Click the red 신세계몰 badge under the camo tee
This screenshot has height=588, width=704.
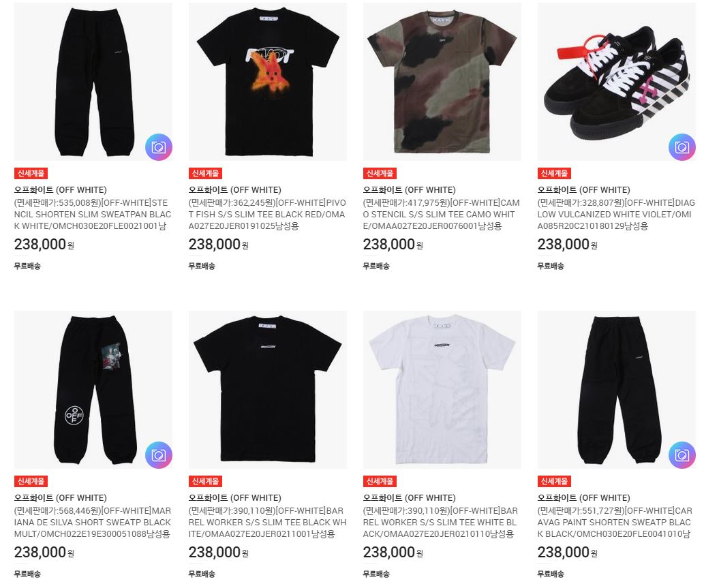(x=380, y=173)
